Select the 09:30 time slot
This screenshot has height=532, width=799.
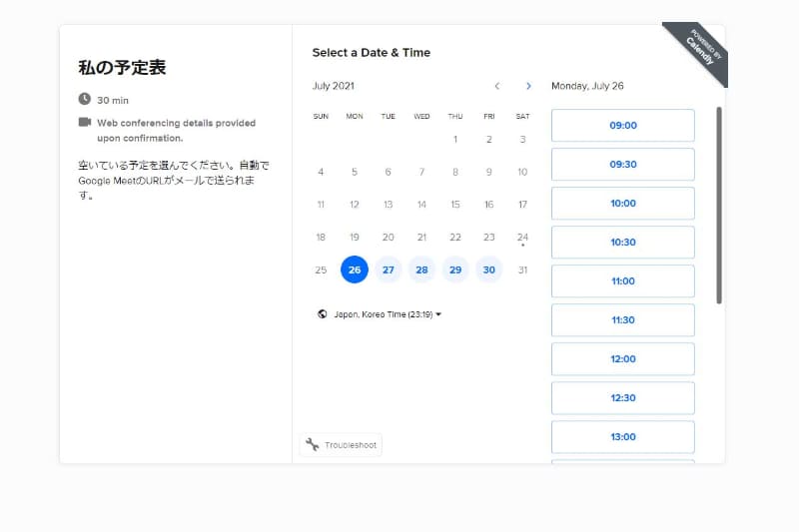click(x=622, y=165)
